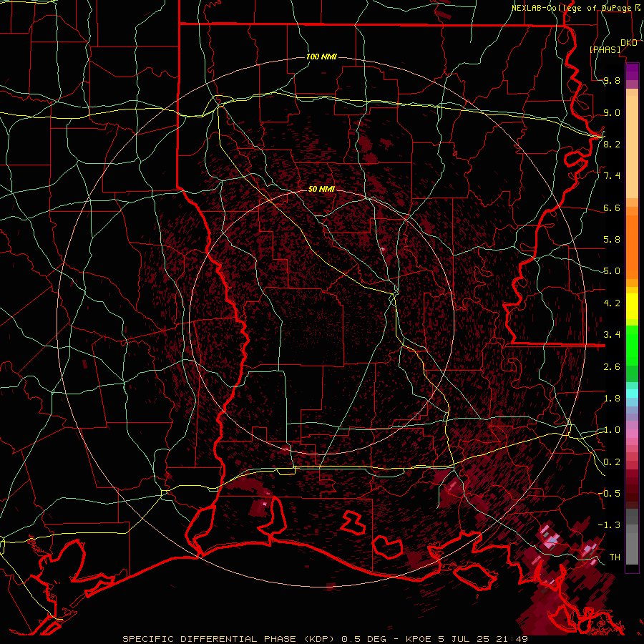Click the 5.8 value on the color scale
Screen dimensions: 644x644
(x=612, y=240)
